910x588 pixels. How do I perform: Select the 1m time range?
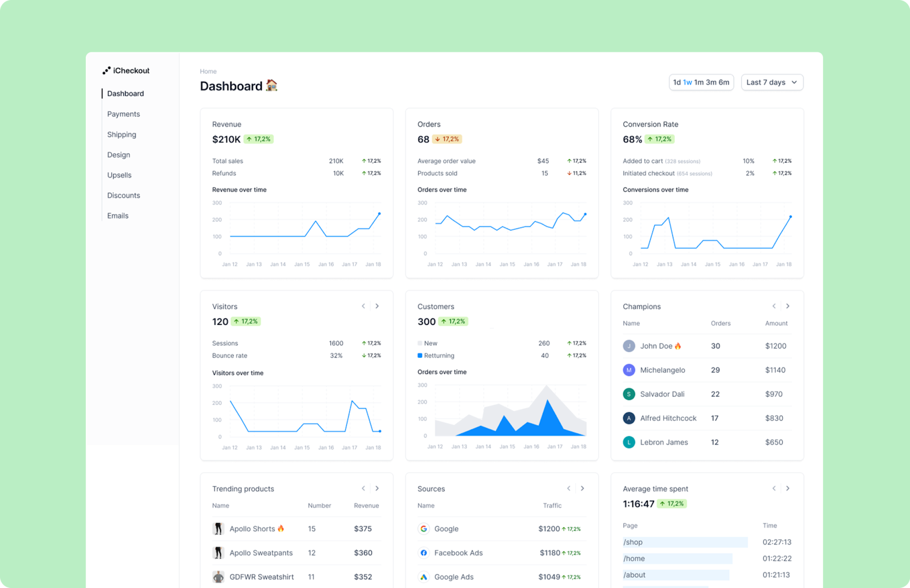click(x=699, y=82)
